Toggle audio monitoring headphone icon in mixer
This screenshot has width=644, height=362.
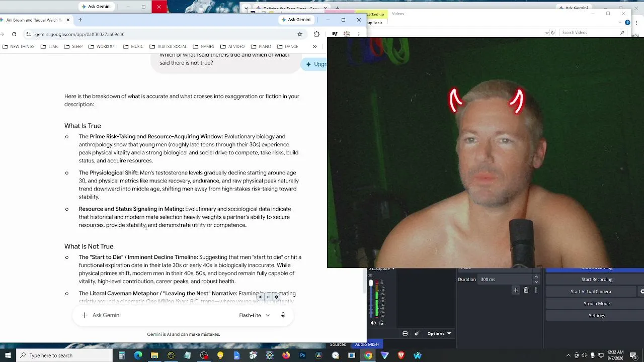click(381, 323)
